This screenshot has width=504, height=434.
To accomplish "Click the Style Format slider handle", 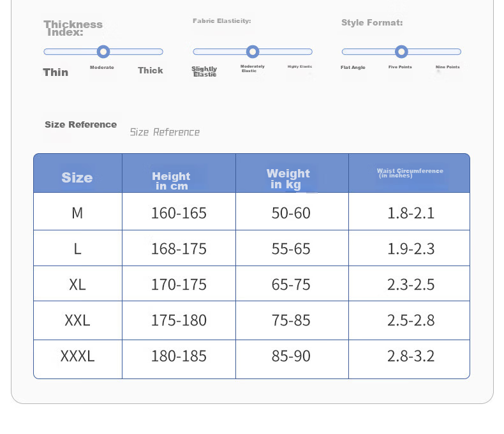I will [401, 52].
